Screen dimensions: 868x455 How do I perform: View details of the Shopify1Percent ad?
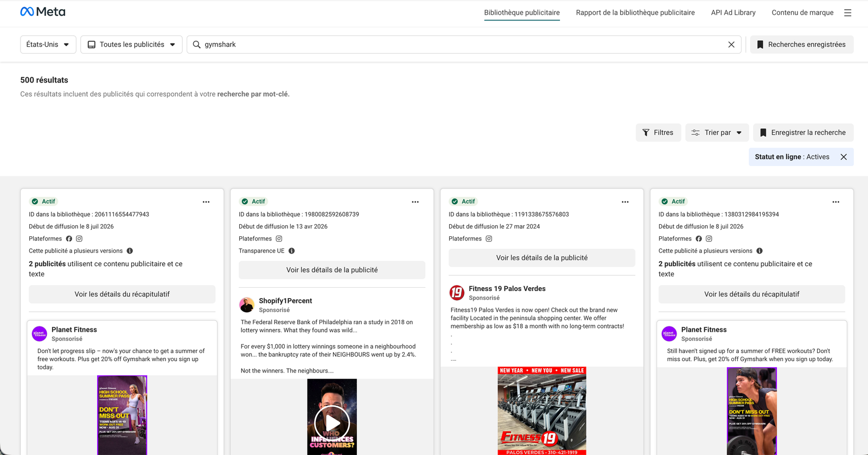[x=332, y=270]
